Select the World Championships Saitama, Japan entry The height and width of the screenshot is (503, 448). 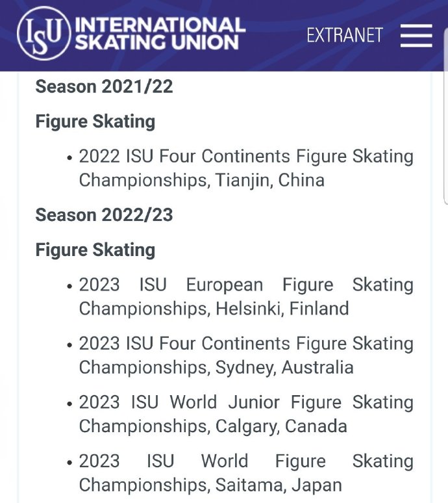point(245,472)
